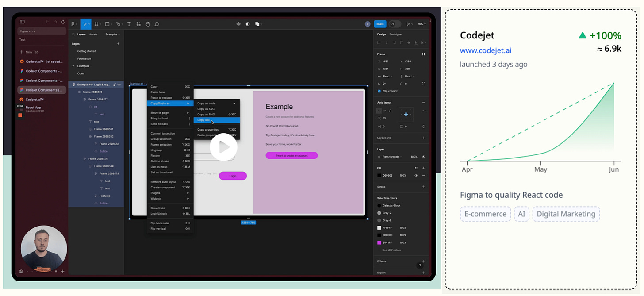644x296 pixels.
Task: Click the Digital Marketing tag
Action: pos(566,214)
